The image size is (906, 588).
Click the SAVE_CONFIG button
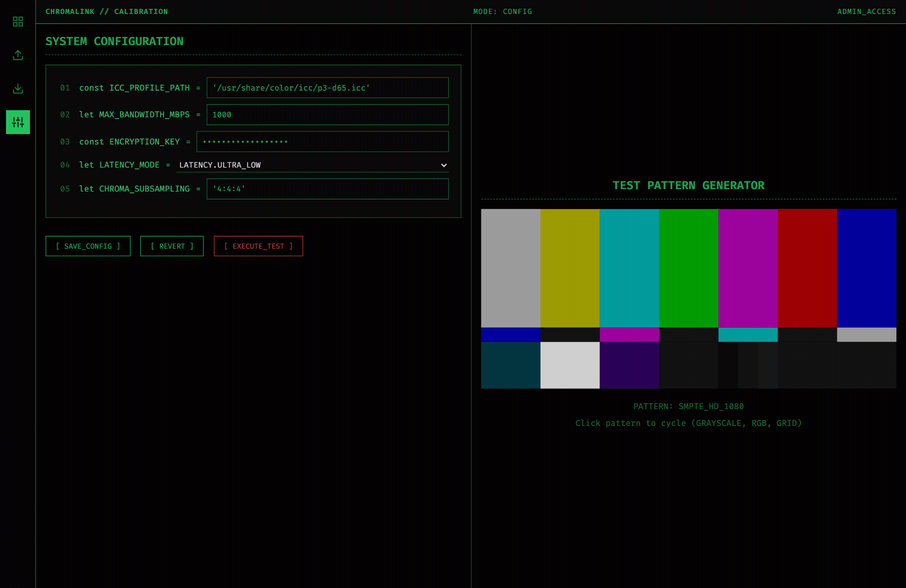88,246
